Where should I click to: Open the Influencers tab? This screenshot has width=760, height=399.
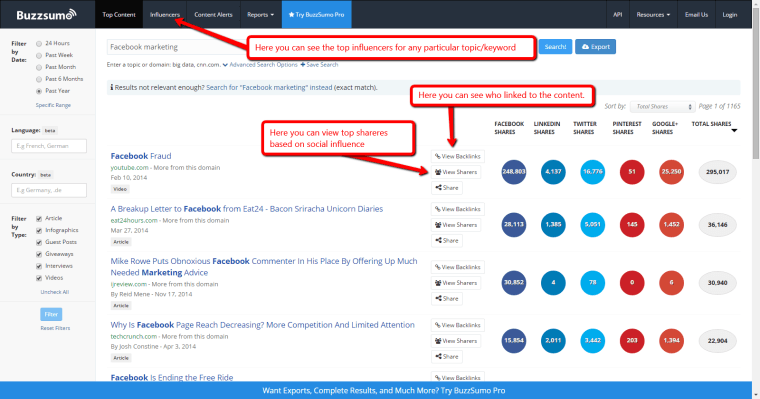tap(165, 15)
